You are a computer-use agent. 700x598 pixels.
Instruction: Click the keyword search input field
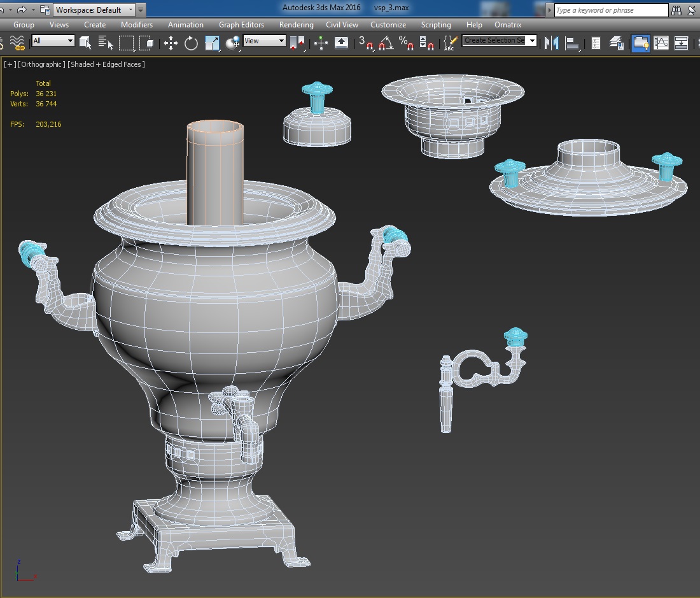point(610,10)
